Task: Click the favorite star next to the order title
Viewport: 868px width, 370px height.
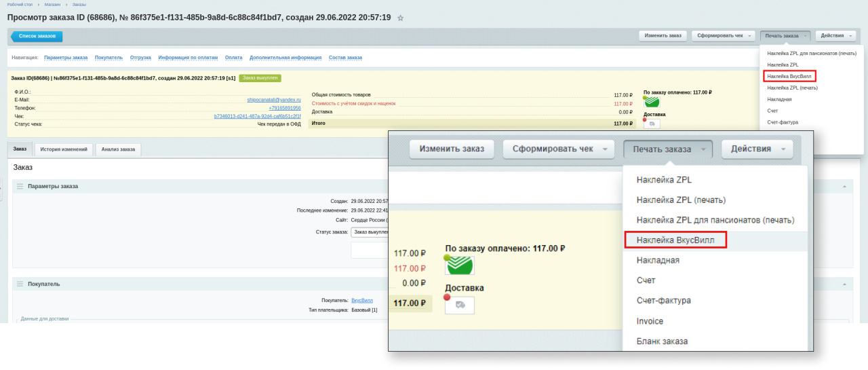Action: pos(400,18)
